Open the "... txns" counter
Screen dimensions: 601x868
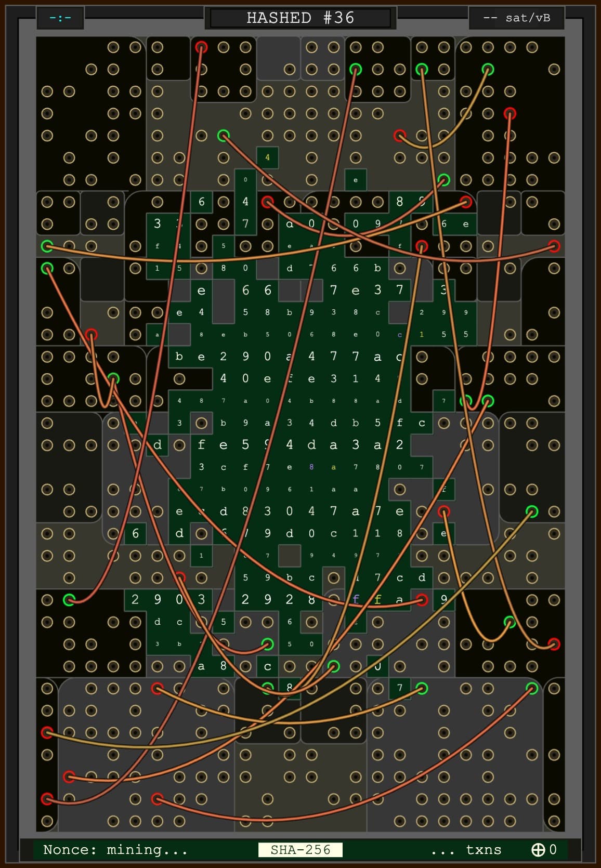466,849
